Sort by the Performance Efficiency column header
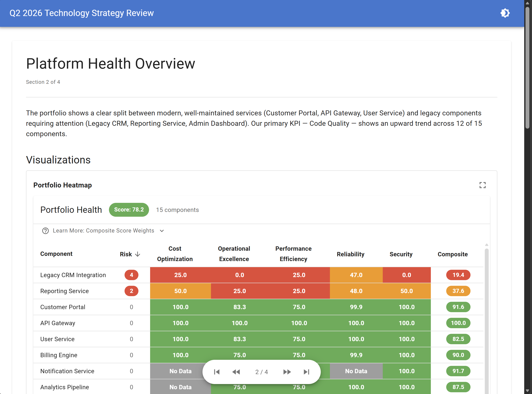This screenshot has width=532, height=394. (293, 254)
